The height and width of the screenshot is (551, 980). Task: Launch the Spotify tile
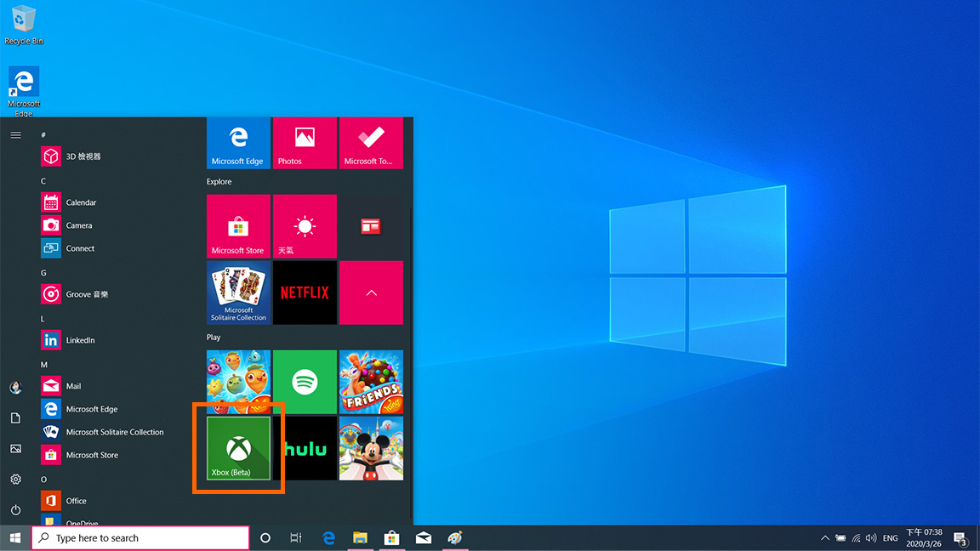(x=305, y=382)
